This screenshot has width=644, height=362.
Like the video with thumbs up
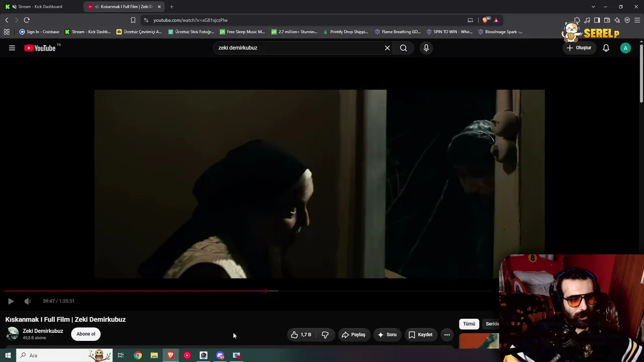pyautogui.click(x=302, y=334)
